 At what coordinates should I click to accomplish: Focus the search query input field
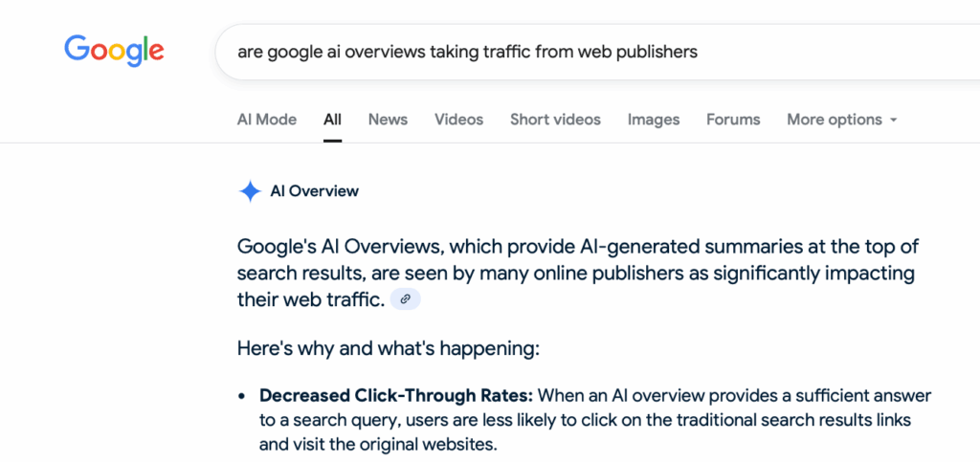(574, 52)
